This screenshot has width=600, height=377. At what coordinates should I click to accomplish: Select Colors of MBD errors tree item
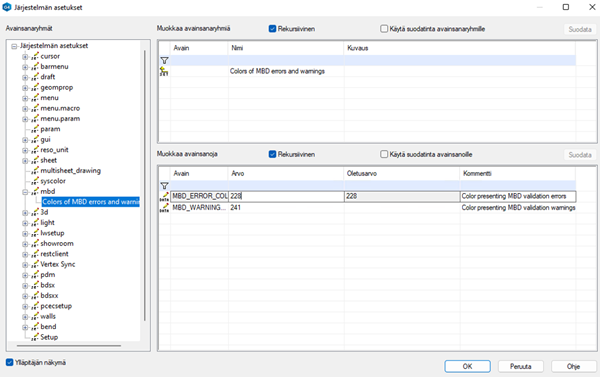click(91, 202)
